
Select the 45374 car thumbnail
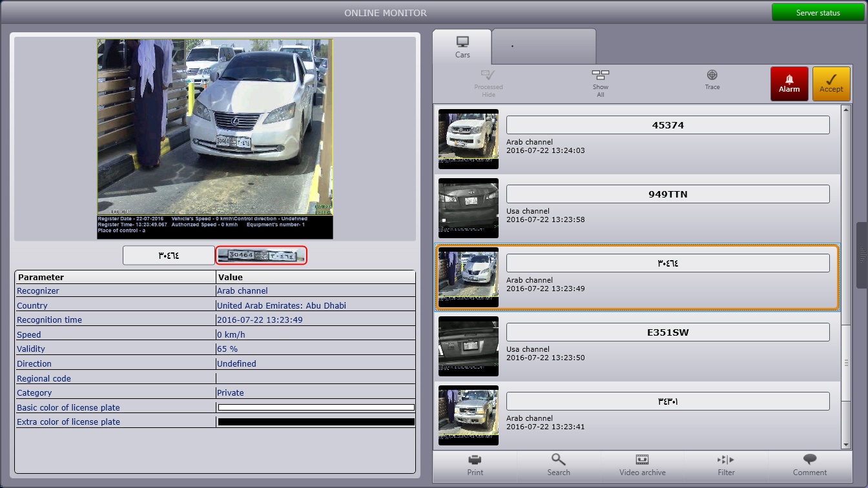468,139
